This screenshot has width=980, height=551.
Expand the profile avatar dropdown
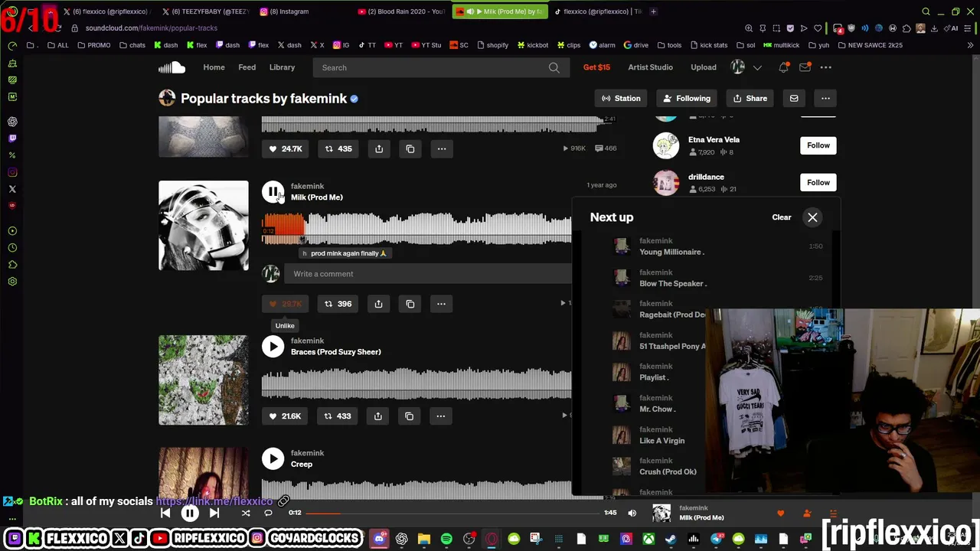[x=746, y=67]
